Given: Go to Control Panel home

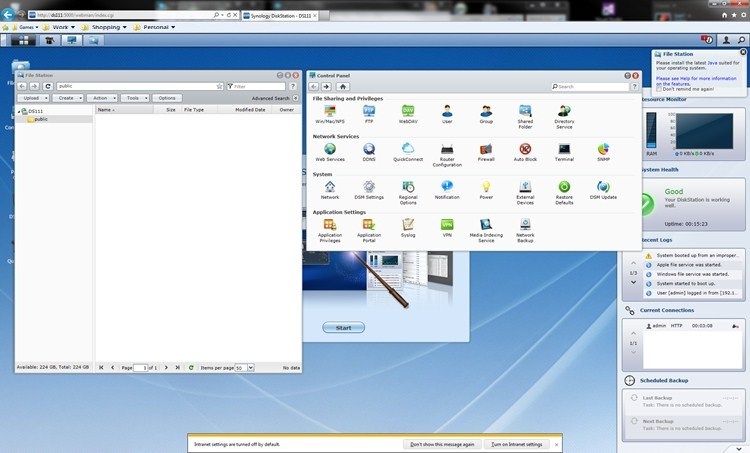Looking at the screenshot, I should 342,87.
